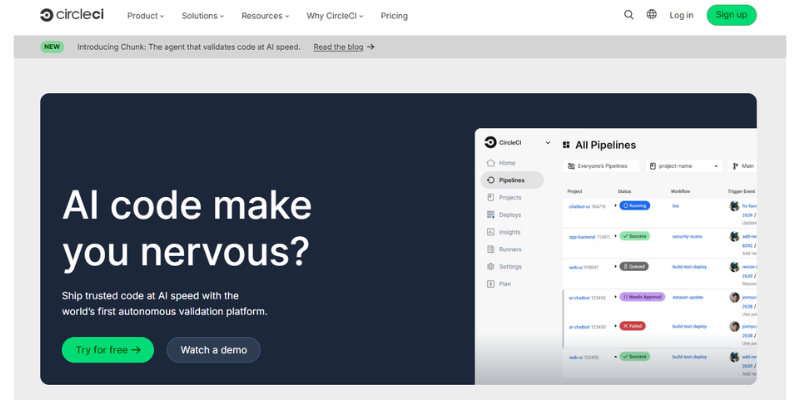Click the Watch a demo button
The height and width of the screenshot is (400, 800).
213,350
